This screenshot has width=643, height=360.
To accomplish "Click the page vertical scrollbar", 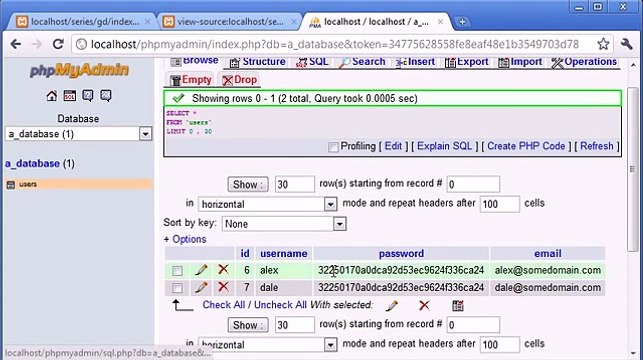I will 632,169.
